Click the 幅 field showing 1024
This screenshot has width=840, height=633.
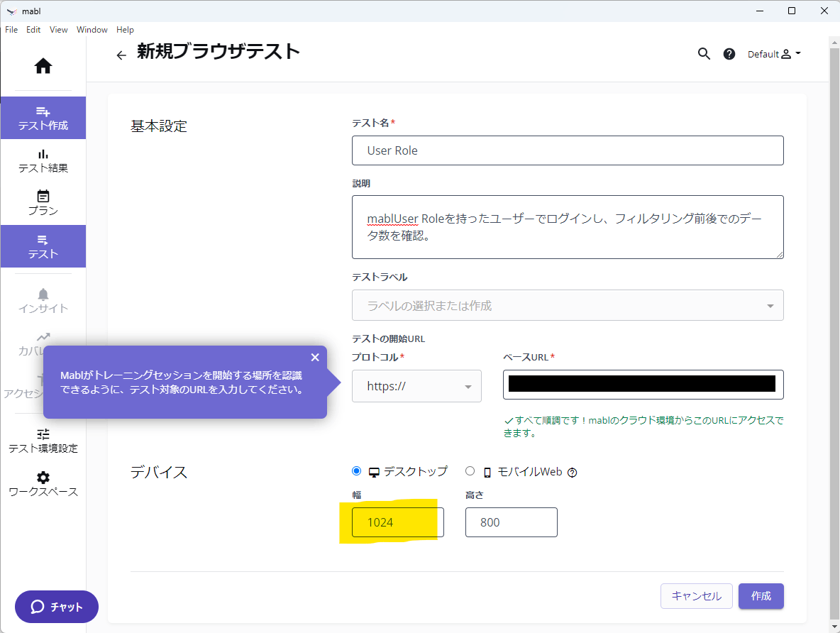coord(397,522)
